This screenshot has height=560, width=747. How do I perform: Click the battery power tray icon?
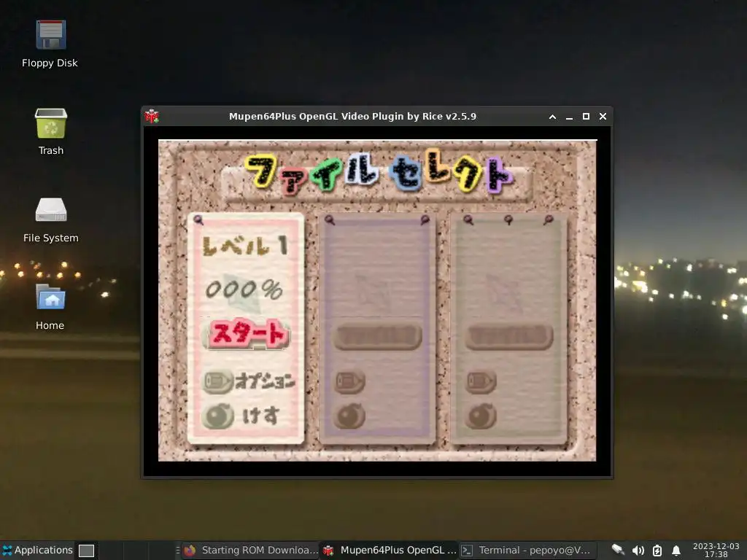657,551
